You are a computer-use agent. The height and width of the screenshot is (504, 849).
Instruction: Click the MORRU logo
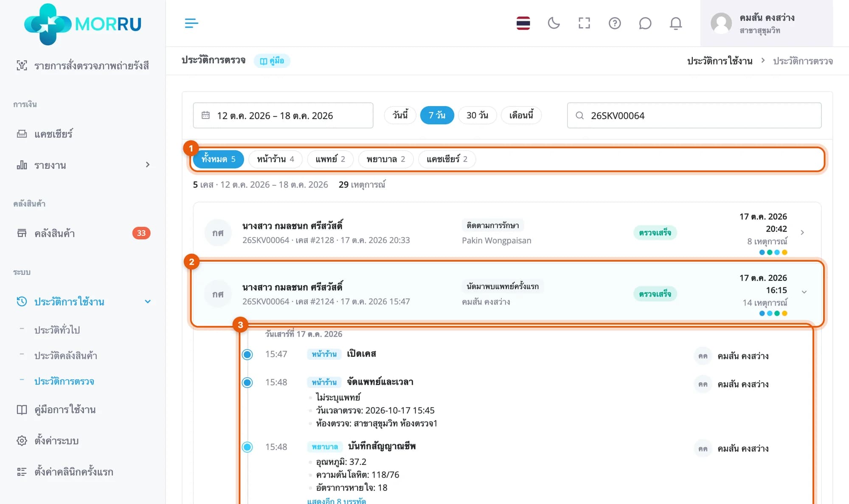tap(83, 24)
